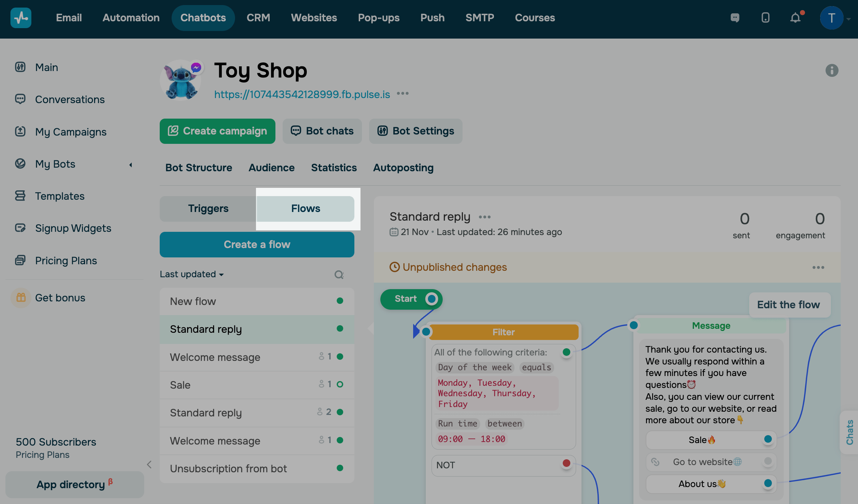Click the info icon beside Toy Shop

point(832,70)
